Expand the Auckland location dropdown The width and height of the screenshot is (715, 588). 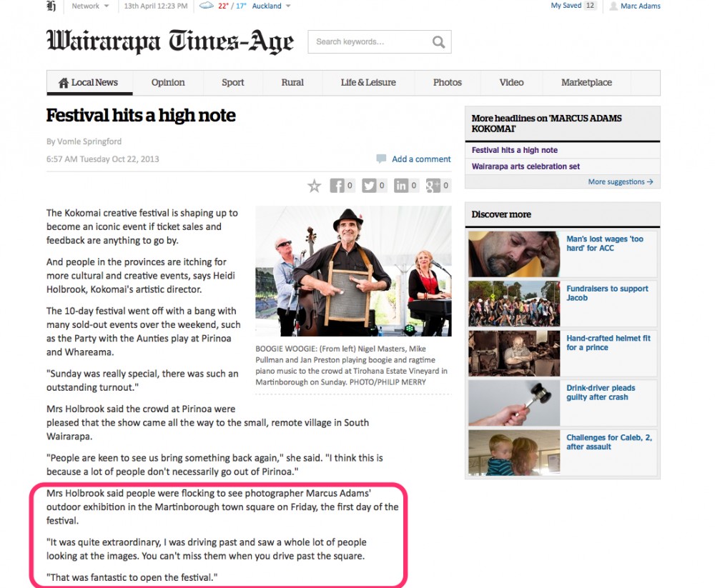[x=272, y=6]
